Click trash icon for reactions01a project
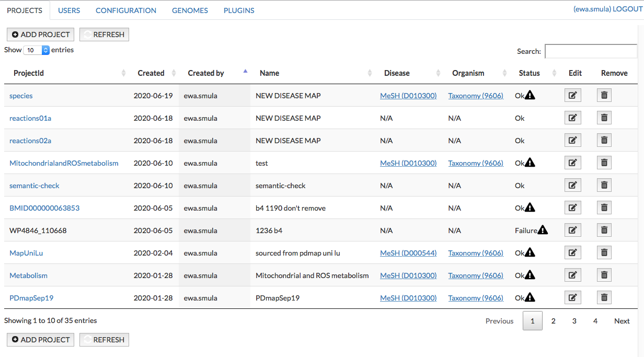 point(604,118)
